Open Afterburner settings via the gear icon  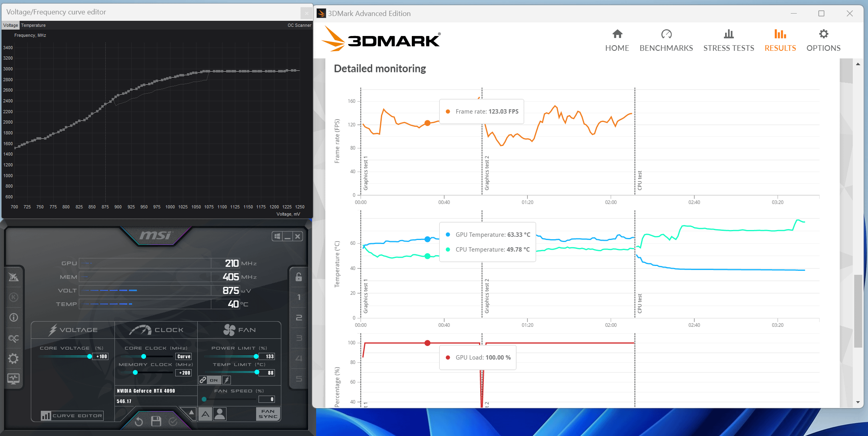[x=14, y=358]
